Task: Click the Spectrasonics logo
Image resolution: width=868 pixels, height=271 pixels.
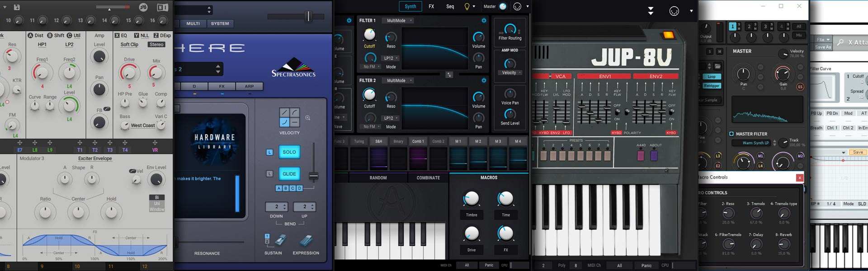Action: click(293, 68)
